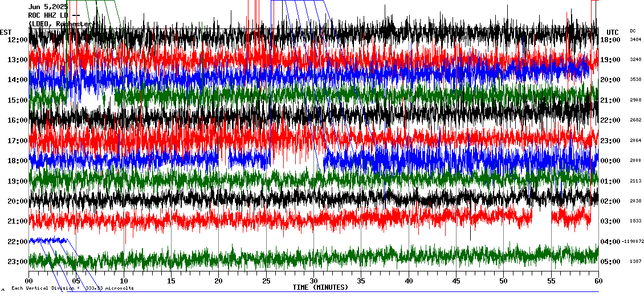
Task: Click the DC value -1190072
Action: [633, 242]
